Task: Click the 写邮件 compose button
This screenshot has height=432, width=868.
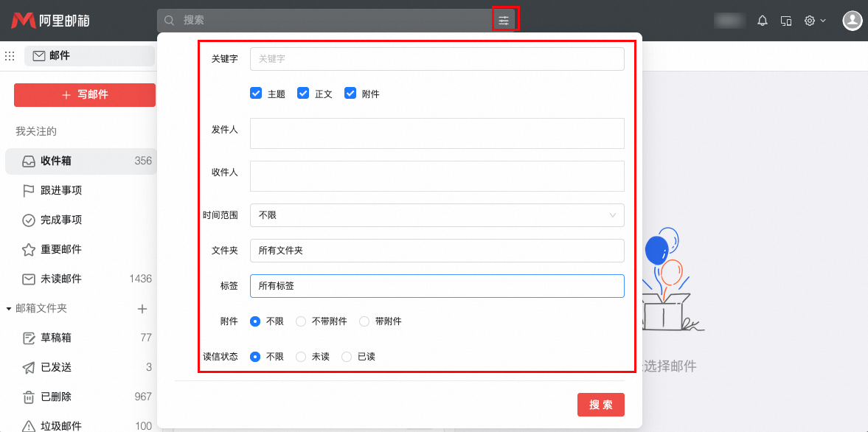Action: pos(85,95)
